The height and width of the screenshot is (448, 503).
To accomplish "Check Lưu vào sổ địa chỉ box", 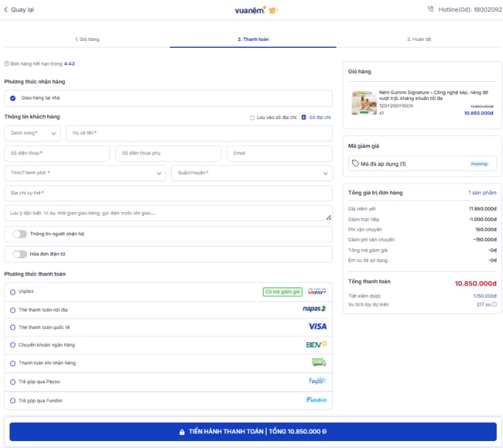I will pos(252,117).
